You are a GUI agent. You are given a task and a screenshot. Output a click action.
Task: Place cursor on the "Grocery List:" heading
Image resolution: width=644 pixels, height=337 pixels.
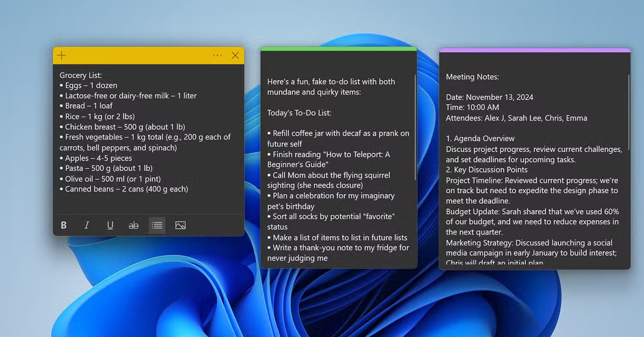pyautogui.click(x=81, y=75)
